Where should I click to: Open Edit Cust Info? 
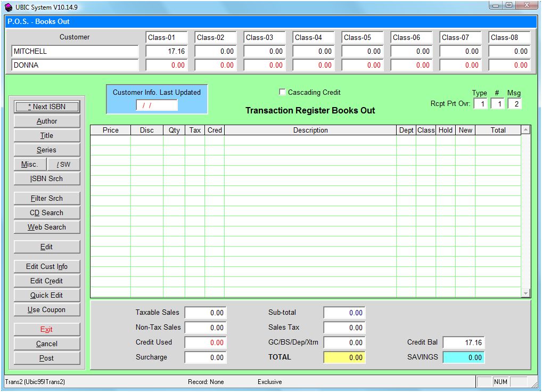coord(47,266)
